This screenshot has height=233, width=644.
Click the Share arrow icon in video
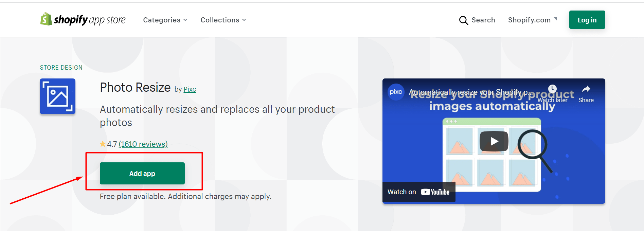pyautogui.click(x=586, y=89)
